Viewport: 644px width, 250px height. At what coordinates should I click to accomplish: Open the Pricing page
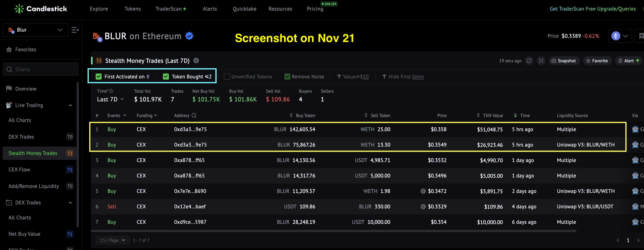point(315,9)
